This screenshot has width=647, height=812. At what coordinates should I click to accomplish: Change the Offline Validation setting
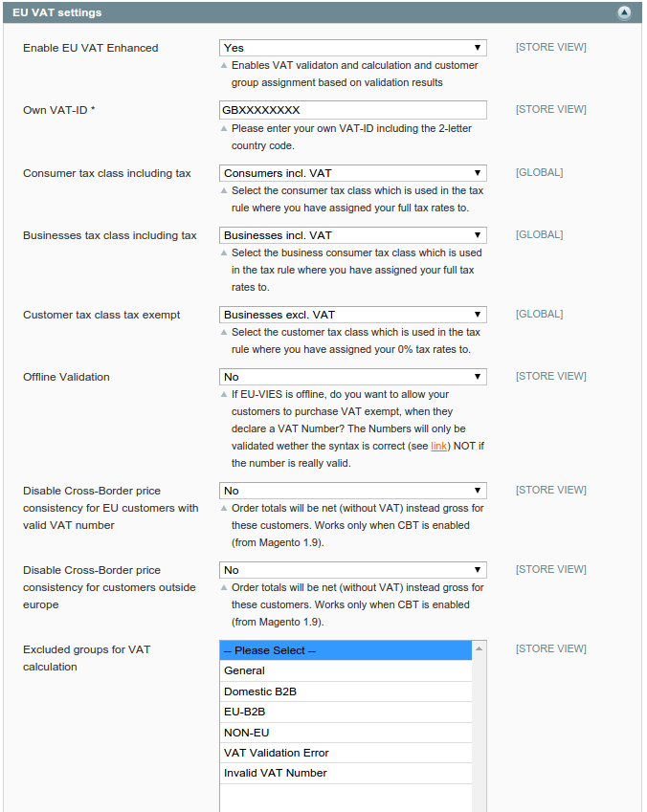tap(352, 376)
